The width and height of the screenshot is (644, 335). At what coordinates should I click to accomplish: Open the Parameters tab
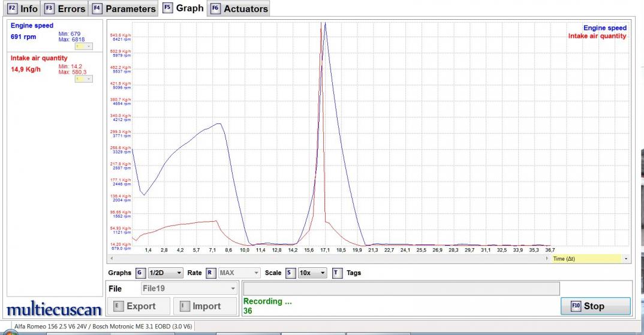[124, 9]
